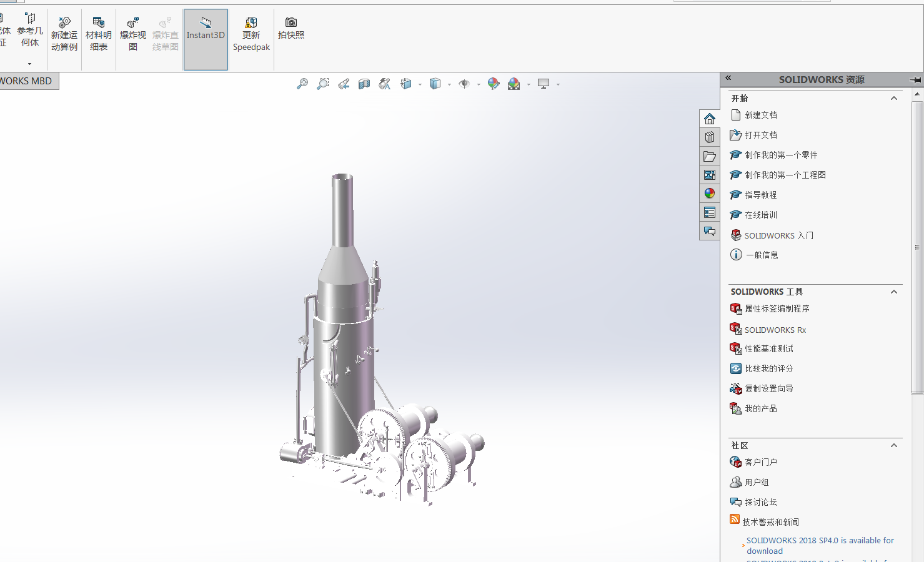Take a snapshot with 拍快照

(291, 29)
